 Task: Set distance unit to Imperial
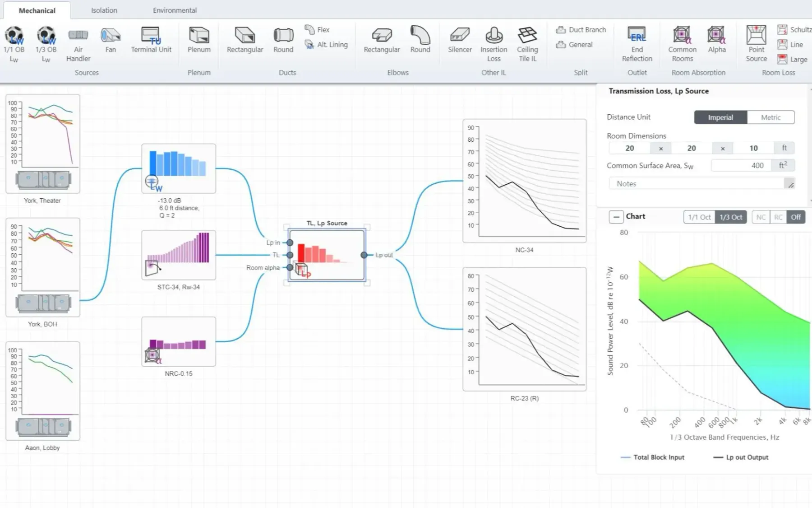click(720, 117)
